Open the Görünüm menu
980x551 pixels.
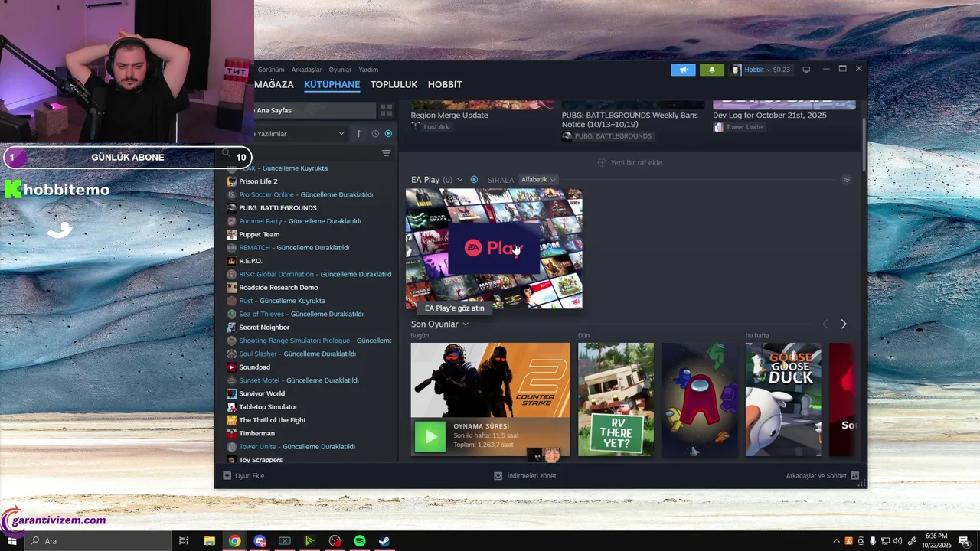pyautogui.click(x=271, y=70)
